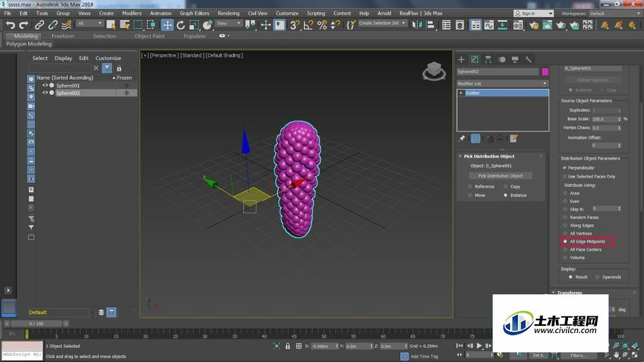Image resolution: width=644 pixels, height=362 pixels.
Task: Open the Hierarchy tab in command panel
Action: [488, 59]
